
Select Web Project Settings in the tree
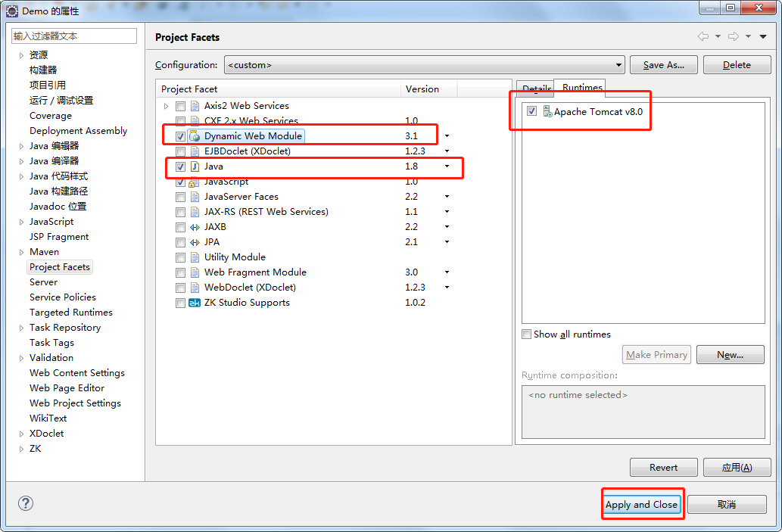click(x=75, y=403)
